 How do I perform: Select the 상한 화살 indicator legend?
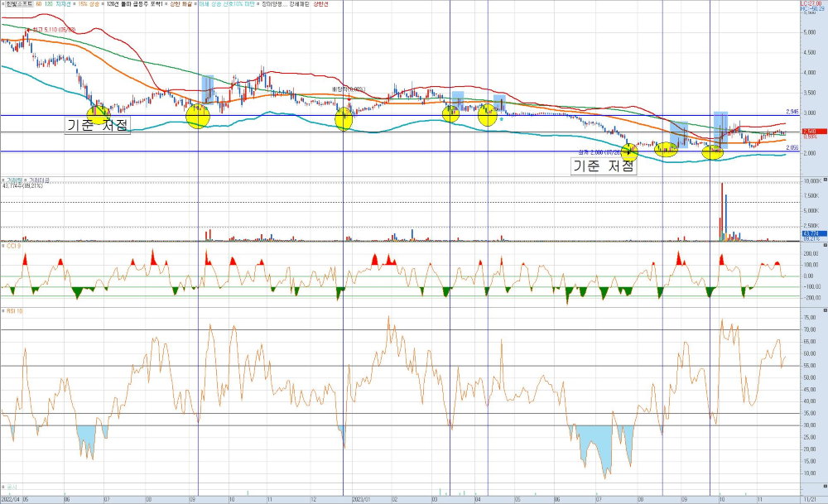pyautogui.click(x=181, y=3)
